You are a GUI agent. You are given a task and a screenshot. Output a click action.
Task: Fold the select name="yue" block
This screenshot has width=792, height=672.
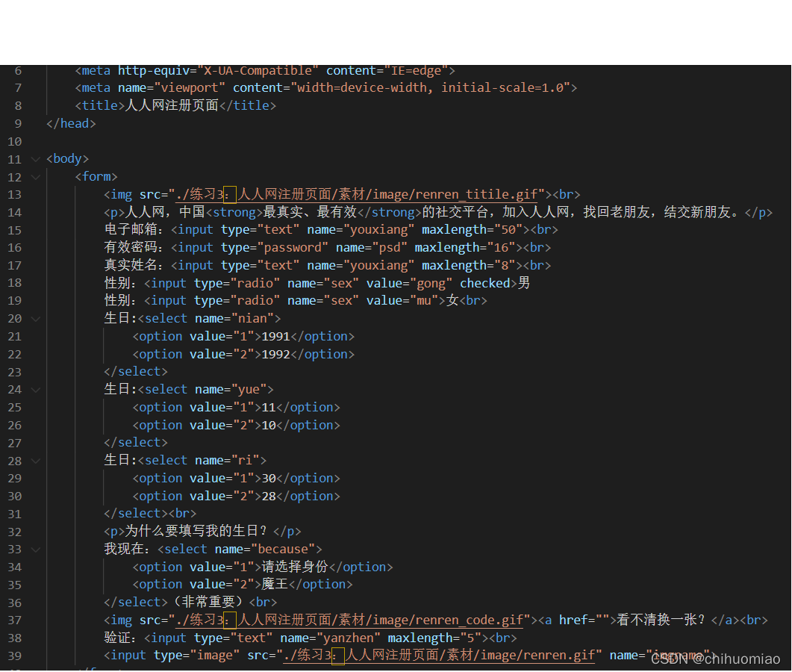tap(35, 390)
